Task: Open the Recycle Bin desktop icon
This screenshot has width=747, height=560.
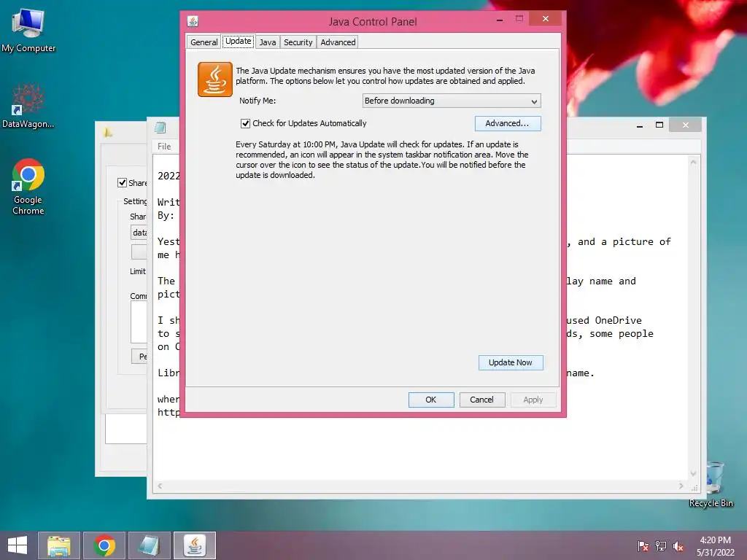Action: [711, 483]
